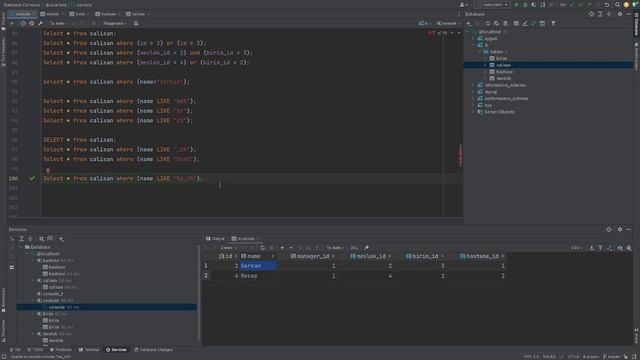
Task: Select the Recep cell in results
Action: point(258,276)
